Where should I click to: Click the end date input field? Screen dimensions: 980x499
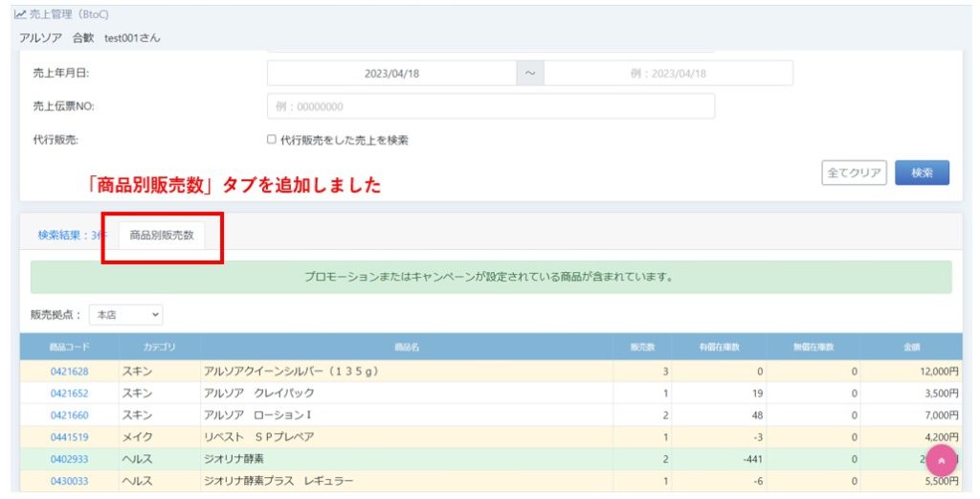[668, 74]
